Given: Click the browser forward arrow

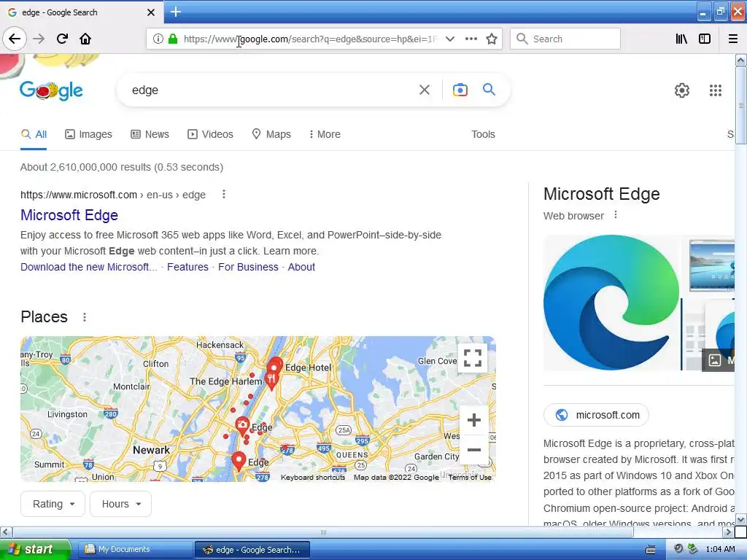Looking at the screenshot, I should point(39,39).
